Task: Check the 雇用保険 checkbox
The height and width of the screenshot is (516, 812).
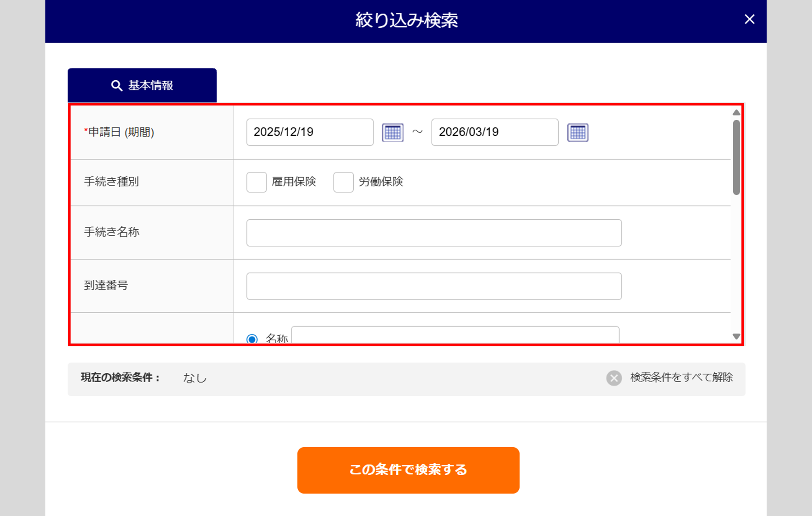Action: 257,182
